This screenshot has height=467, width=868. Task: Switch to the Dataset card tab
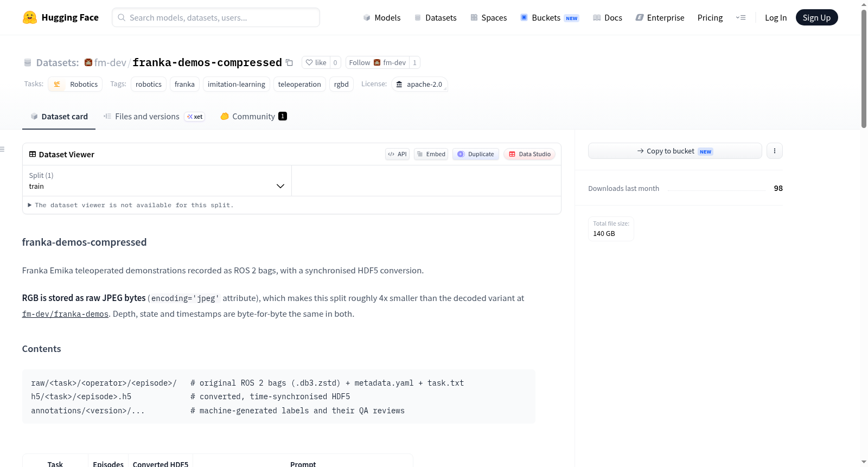point(59,116)
